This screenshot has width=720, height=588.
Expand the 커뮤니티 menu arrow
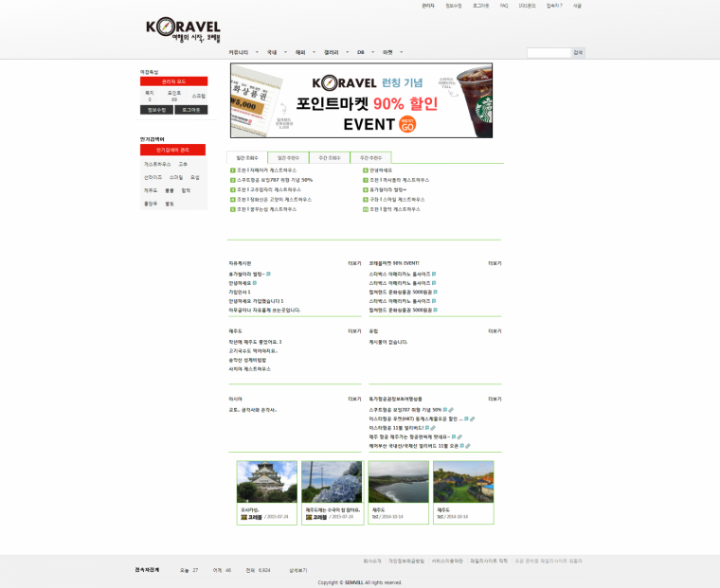(257, 52)
